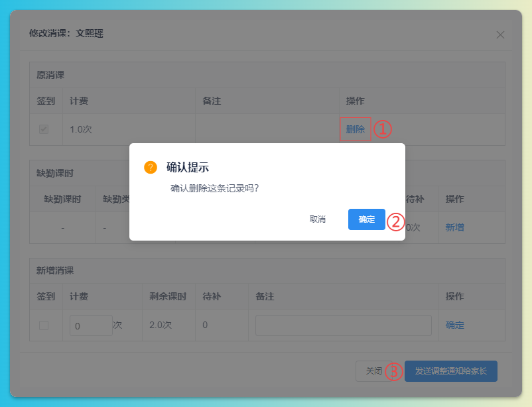Confirm deletion with the blue 确定 button
The height and width of the screenshot is (407, 532).
366,219
